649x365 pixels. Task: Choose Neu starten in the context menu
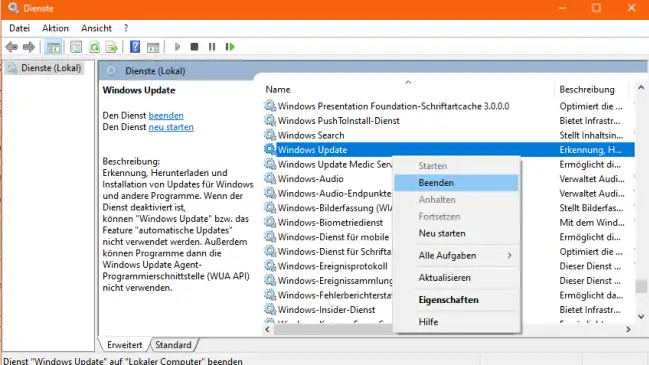tap(456, 233)
